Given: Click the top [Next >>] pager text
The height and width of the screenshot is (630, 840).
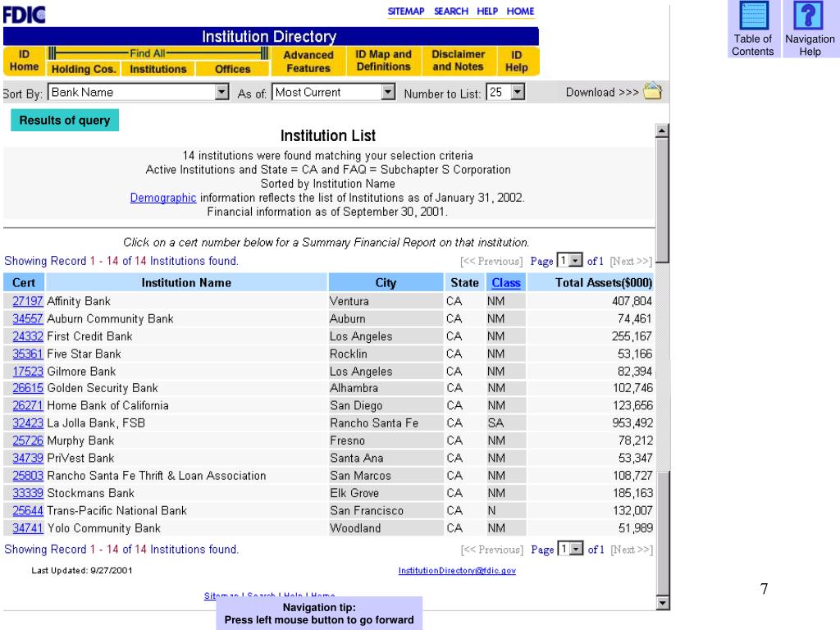Looking at the screenshot, I should 631,261.
